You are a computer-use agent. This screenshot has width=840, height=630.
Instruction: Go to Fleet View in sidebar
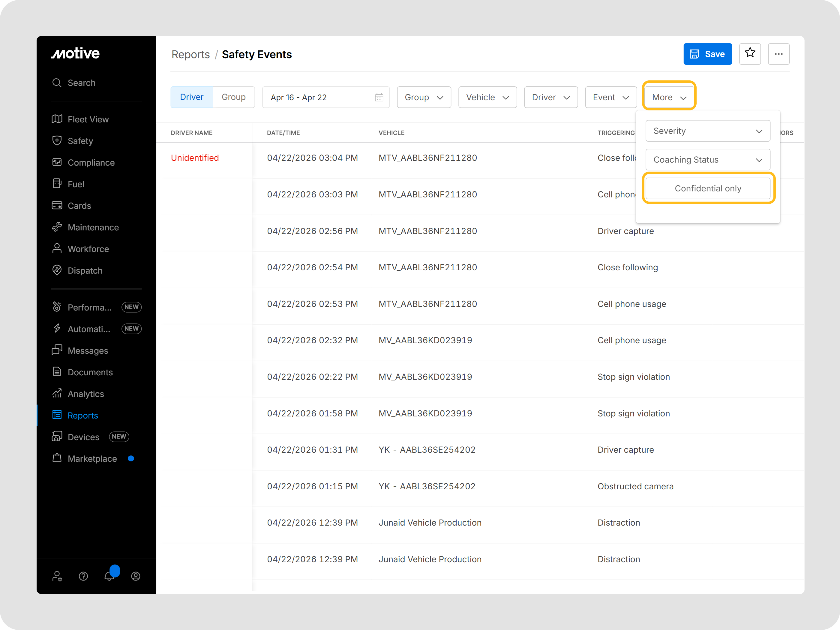[88, 119]
